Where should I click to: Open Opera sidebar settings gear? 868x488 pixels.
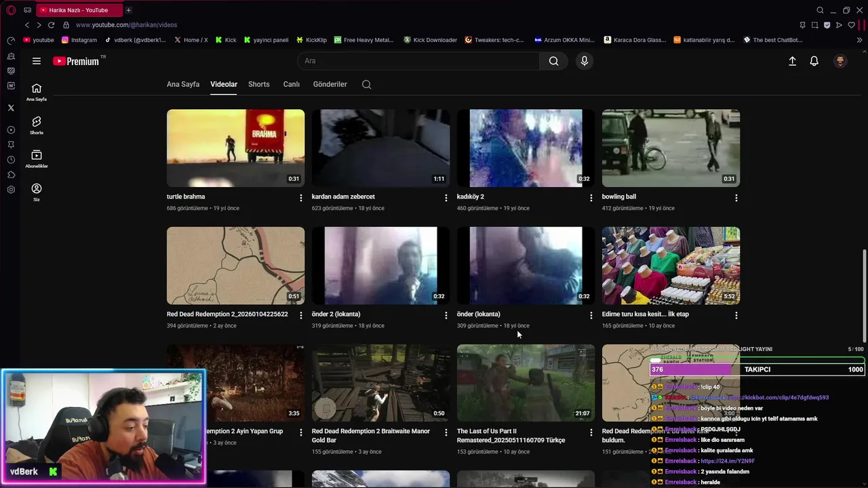(x=11, y=190)
